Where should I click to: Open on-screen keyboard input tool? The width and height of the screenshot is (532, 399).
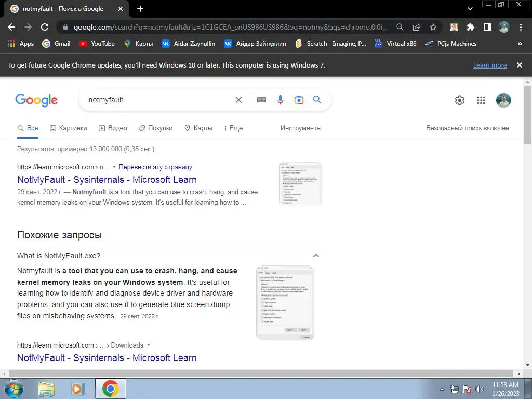(262, 100)
